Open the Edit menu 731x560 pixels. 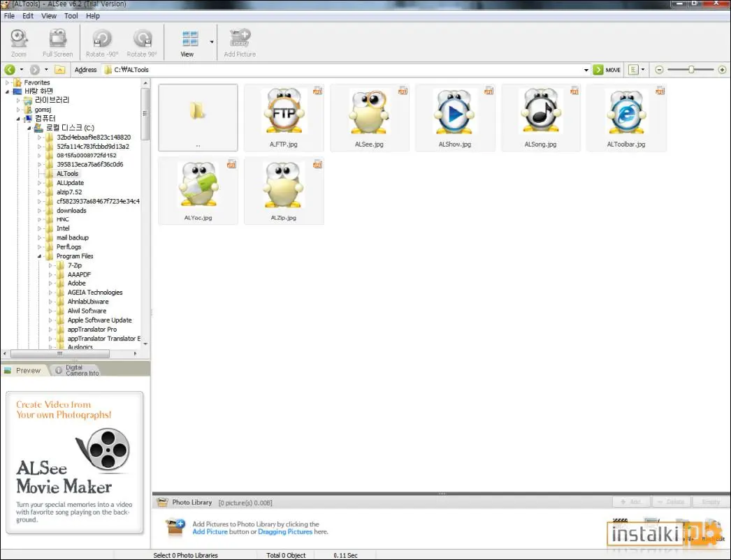pyautogui.click(x=28, y=16)
